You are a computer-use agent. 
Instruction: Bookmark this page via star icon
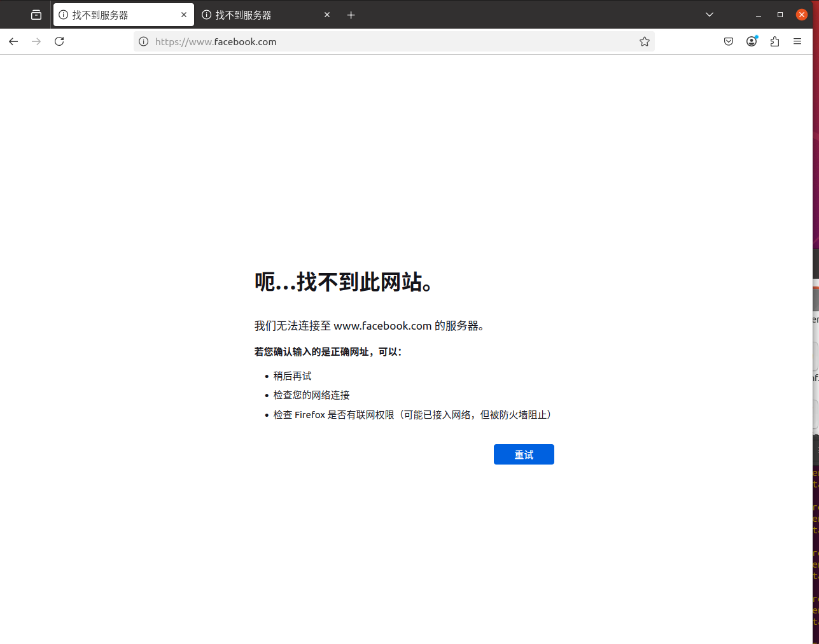coord(644,41)
